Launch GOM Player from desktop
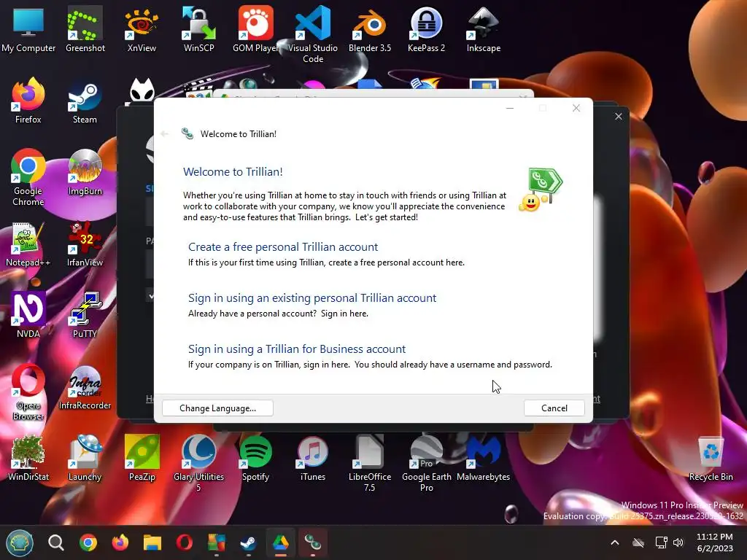This screenshot has width=747, height=560. coord(256,29)
